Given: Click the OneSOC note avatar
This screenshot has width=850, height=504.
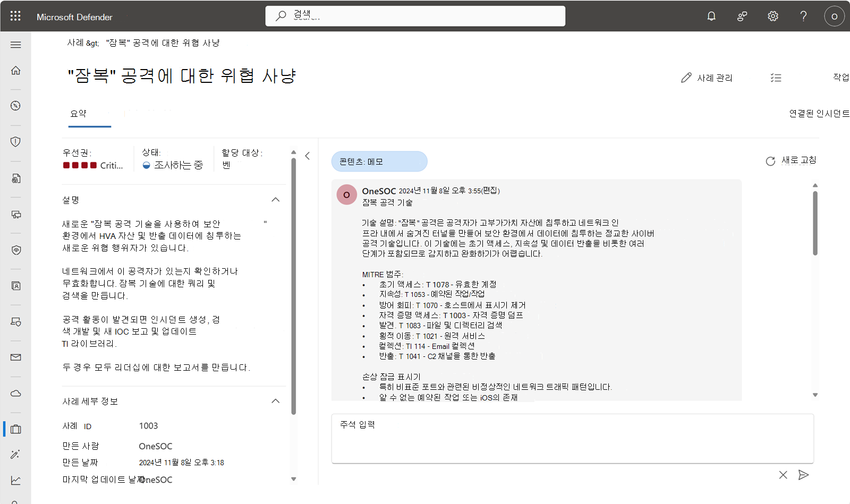Looking at the screenshot, I should coord(347,195).
